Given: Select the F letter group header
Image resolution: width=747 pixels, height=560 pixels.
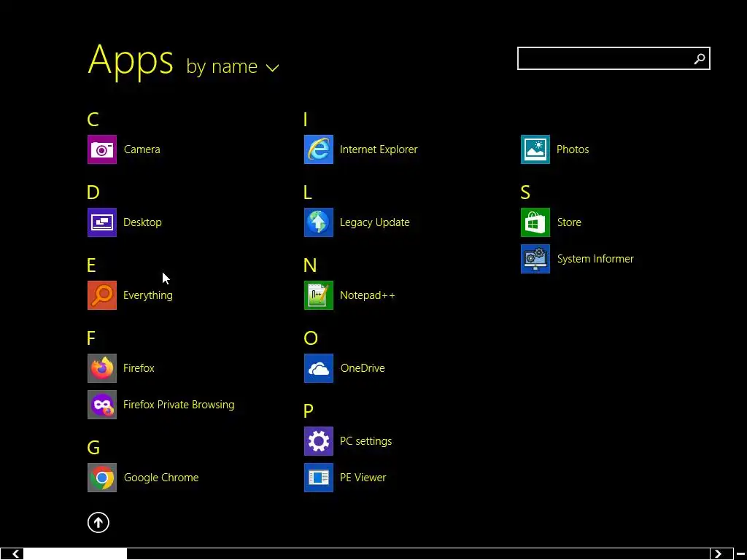Looking at the screenshot, I should (x=91, y=338).
